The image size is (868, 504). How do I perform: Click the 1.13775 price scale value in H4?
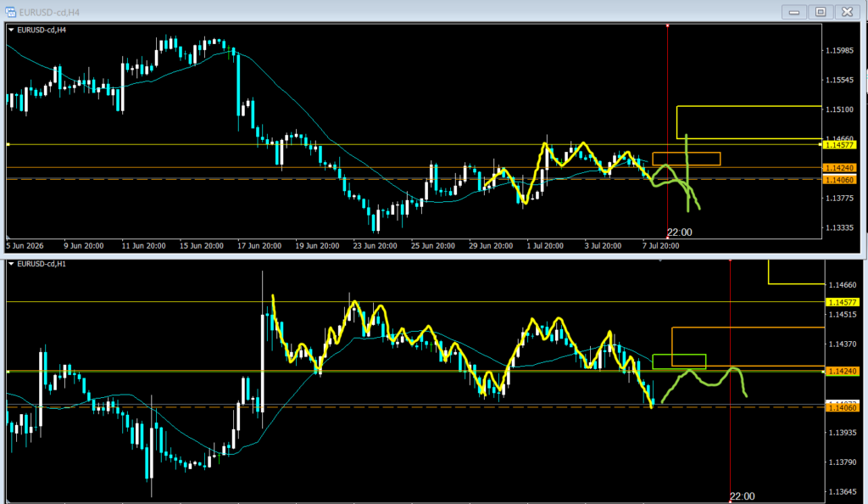tap(840, 199)
